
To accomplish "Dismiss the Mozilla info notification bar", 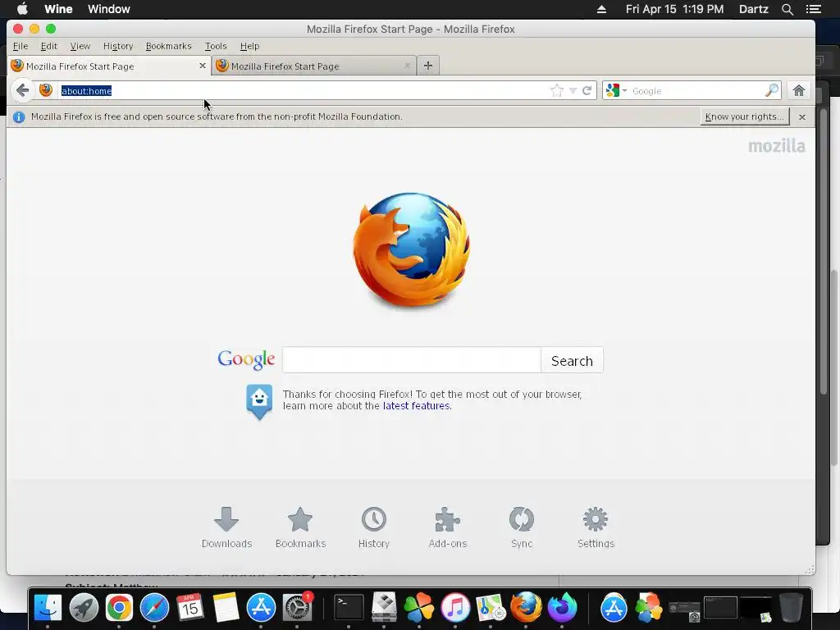I will tap(802, 116).
